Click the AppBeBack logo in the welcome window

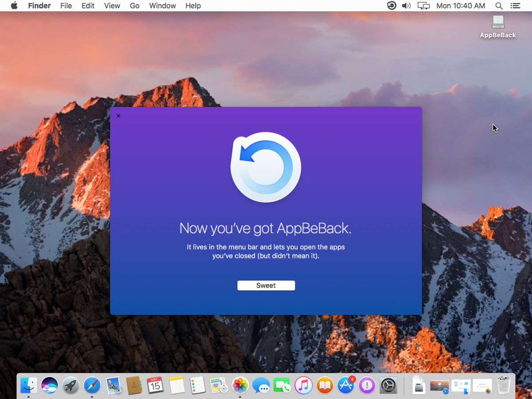(x=266, y=168)
